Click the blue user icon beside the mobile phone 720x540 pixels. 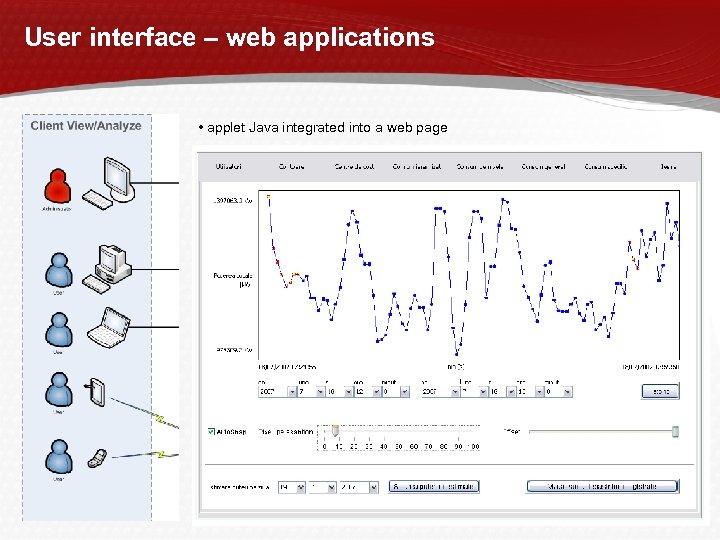[x=59, y=456]
